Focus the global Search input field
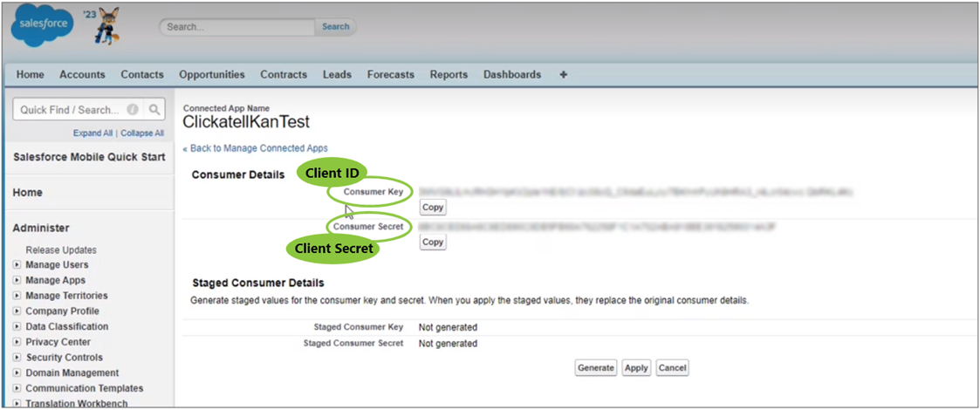Image resolution: width=980 pixels, height=410 pixels. (x=237, y=27)
